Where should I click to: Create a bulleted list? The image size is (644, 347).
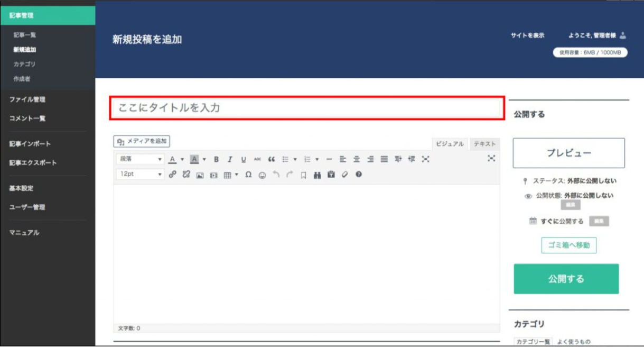tap(285, 159)
